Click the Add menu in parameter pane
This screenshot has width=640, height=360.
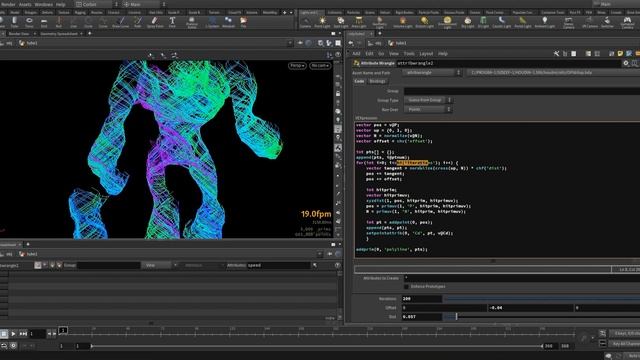coord(356,53)
